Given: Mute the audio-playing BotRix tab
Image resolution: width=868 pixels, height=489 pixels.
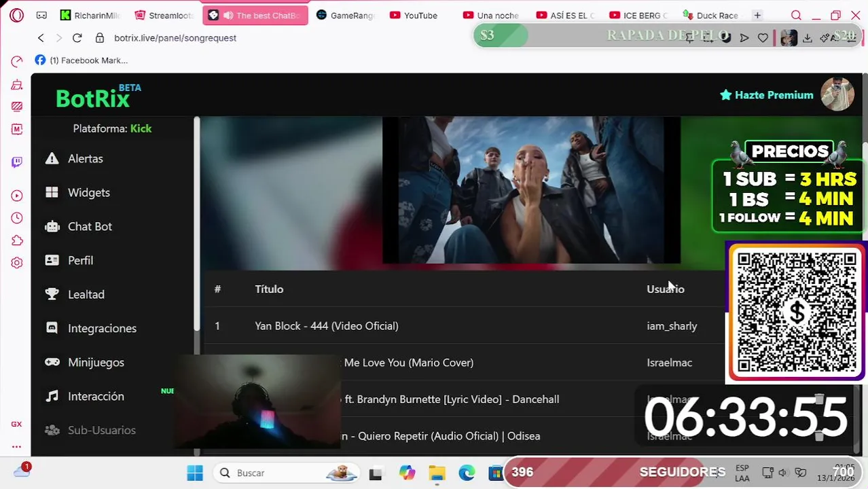Looking at the screenshot, I should click(x=228, y=15).
